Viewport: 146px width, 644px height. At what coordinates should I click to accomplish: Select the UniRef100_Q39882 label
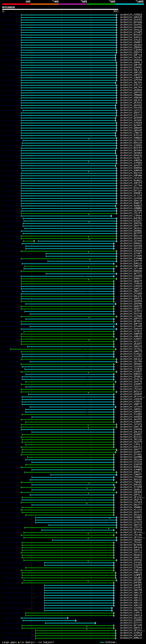coord(131,67)
